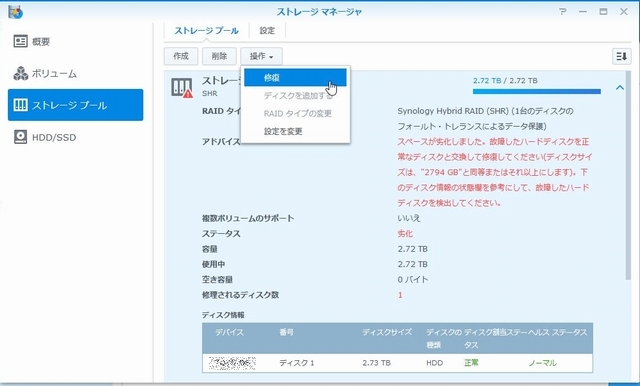Screen dimensions: 640x386
Task: Click the 2.73 TB disk size cell
Action: coord(376,363)
